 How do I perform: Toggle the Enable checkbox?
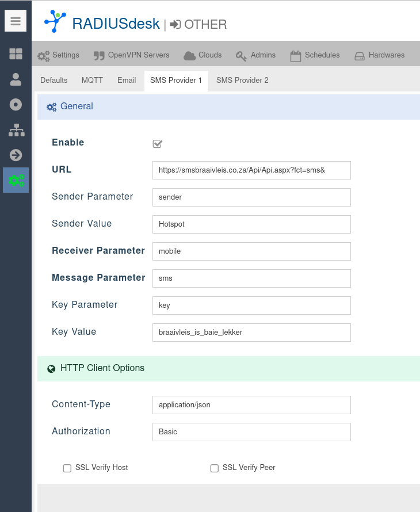click(157, 143)
